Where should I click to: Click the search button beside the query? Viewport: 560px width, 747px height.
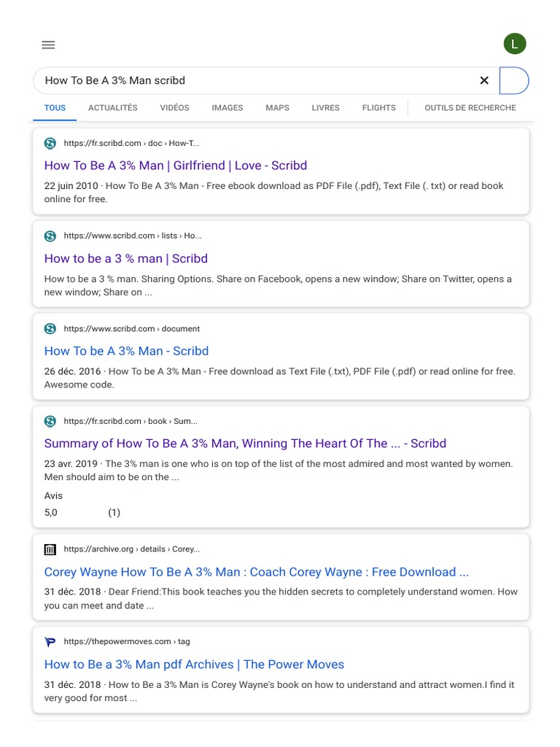[513, 80]
